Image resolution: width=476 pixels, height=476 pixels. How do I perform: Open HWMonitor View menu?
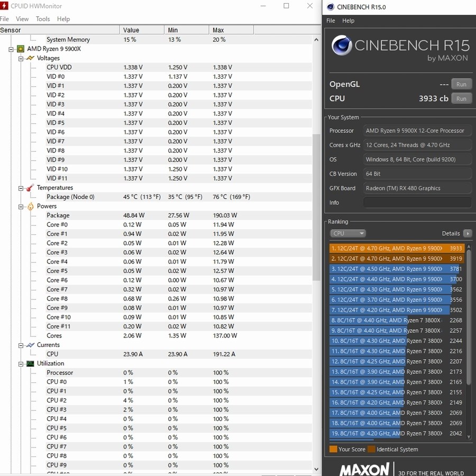point(22,19)
